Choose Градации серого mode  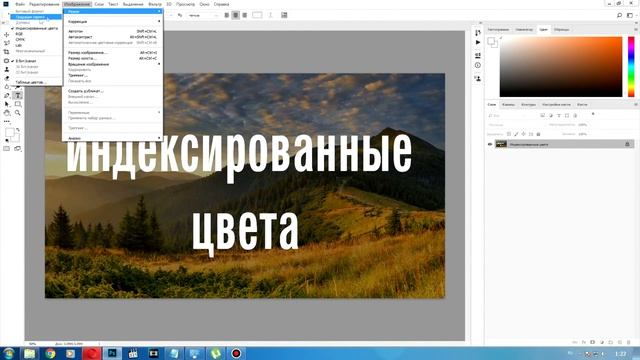point(36,17)
